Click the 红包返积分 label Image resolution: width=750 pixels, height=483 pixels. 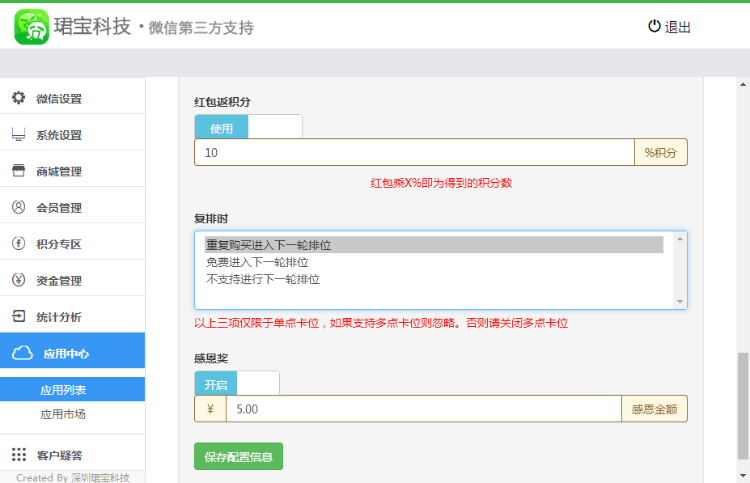pyautogui.click(x=222, y=102)
